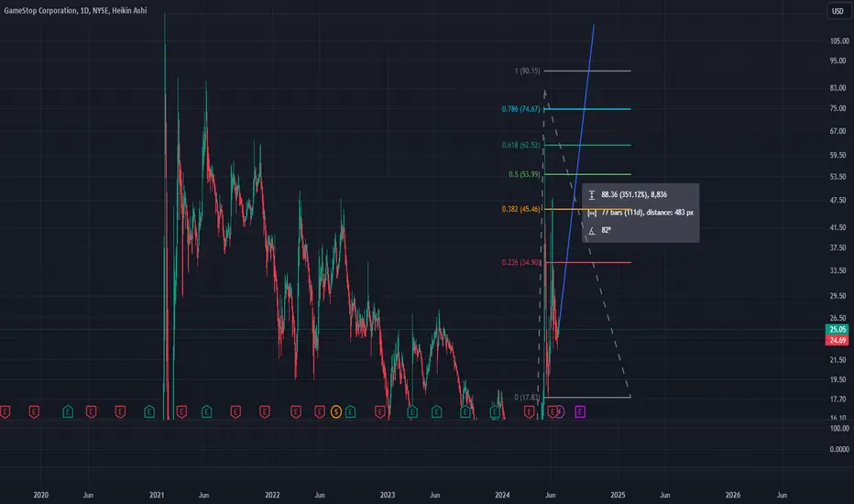Image resolution: width=854 pixels, height=504 pixels.
Task: Select Fibonacci level label 0.618 (62.52)
Action: click(520, 145)
